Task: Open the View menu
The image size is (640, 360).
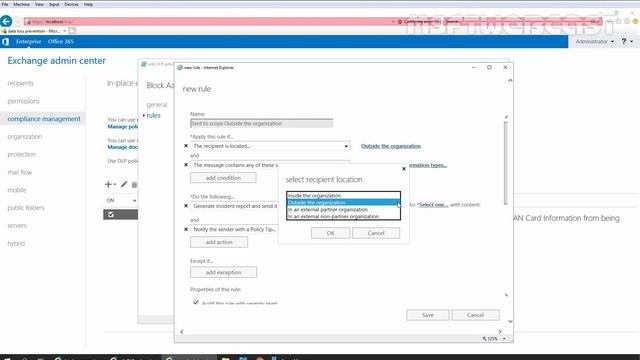Action: click(x=39, y=4)
